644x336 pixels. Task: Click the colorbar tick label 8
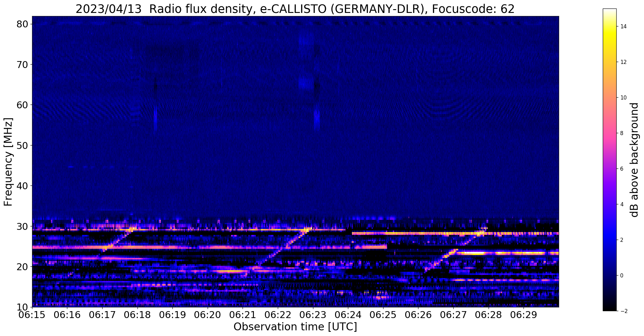tap(621, 133)
